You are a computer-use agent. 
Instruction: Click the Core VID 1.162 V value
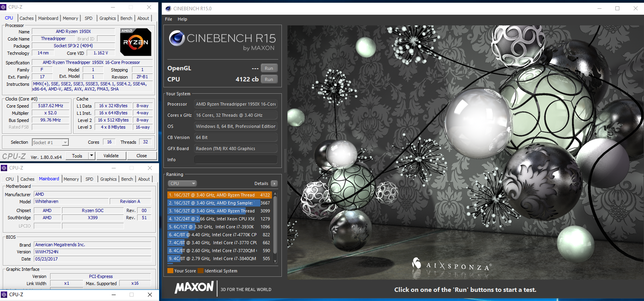click(101, 53)
